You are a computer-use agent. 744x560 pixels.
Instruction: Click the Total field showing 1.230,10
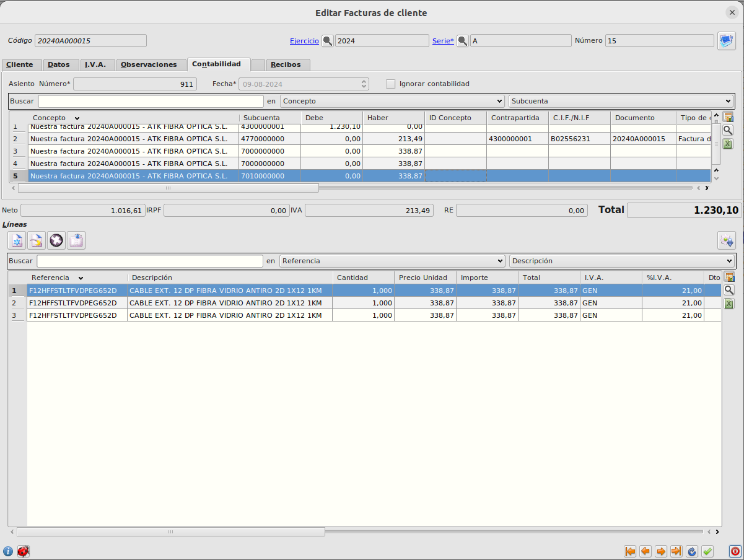(x=684, y=211)
